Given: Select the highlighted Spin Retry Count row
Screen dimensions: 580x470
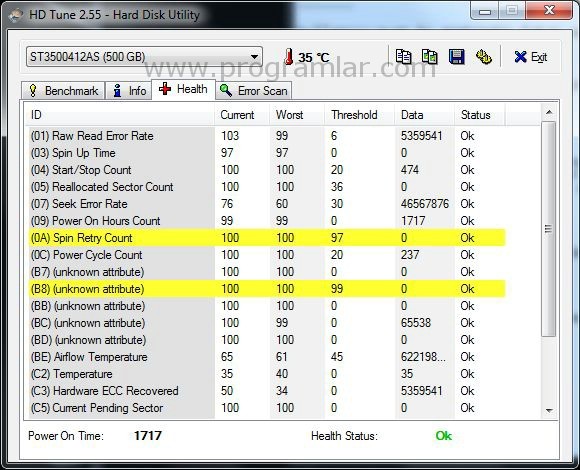Looking at the screenshot, I should pyautogui.click(x=266, y=238).
